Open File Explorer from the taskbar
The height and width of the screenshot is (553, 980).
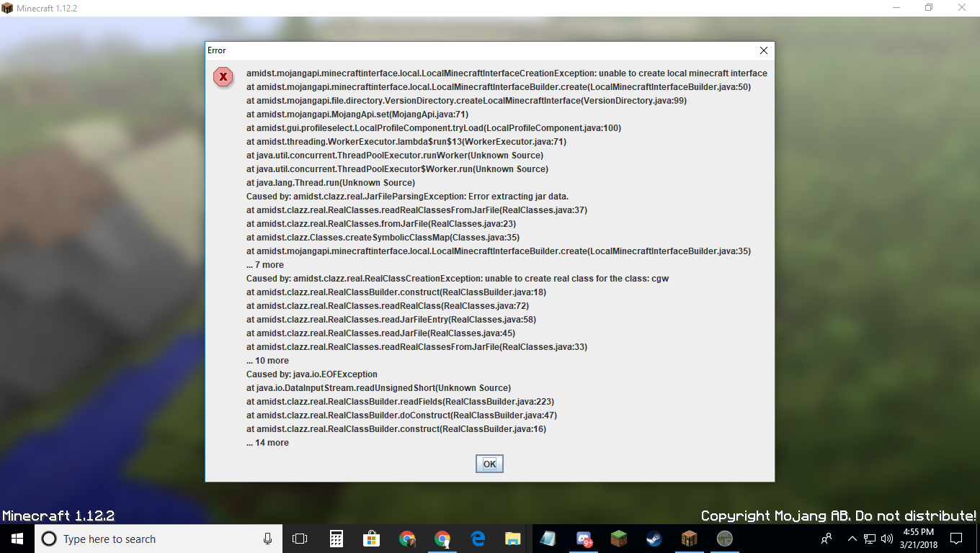(x=512, y=538)
